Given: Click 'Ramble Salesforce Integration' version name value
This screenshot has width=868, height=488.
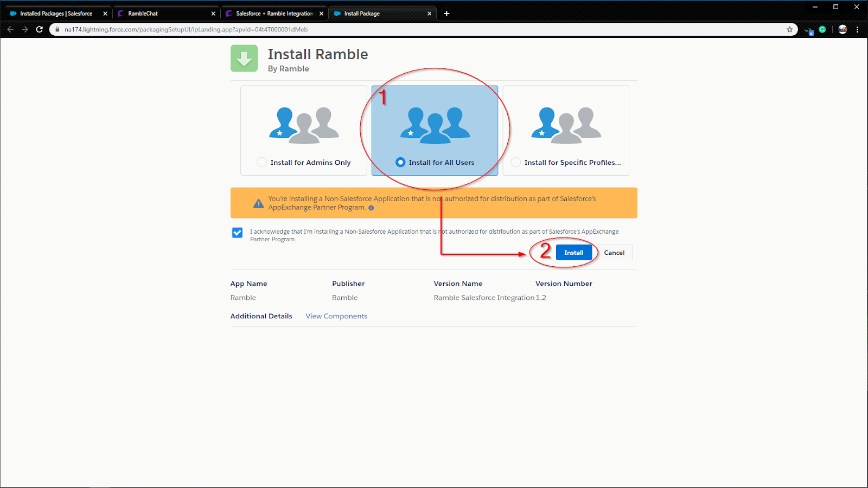Looking at the screenshot, I should (x=484, y=298).
